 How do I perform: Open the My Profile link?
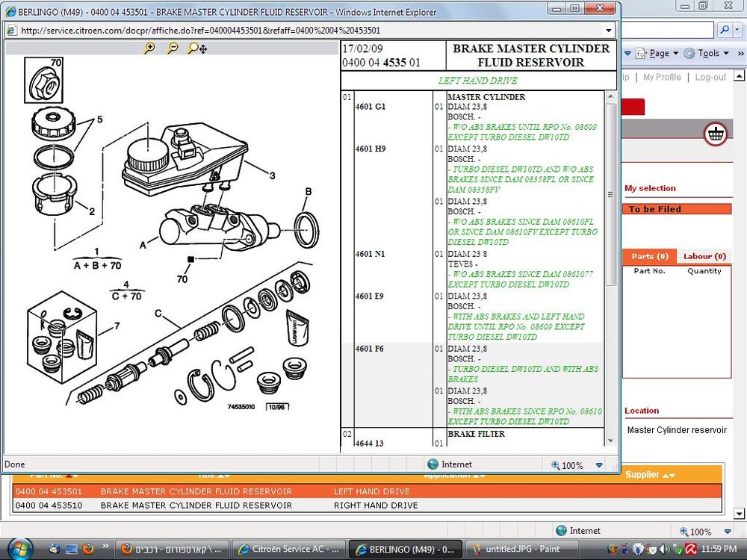coord(662,77)
